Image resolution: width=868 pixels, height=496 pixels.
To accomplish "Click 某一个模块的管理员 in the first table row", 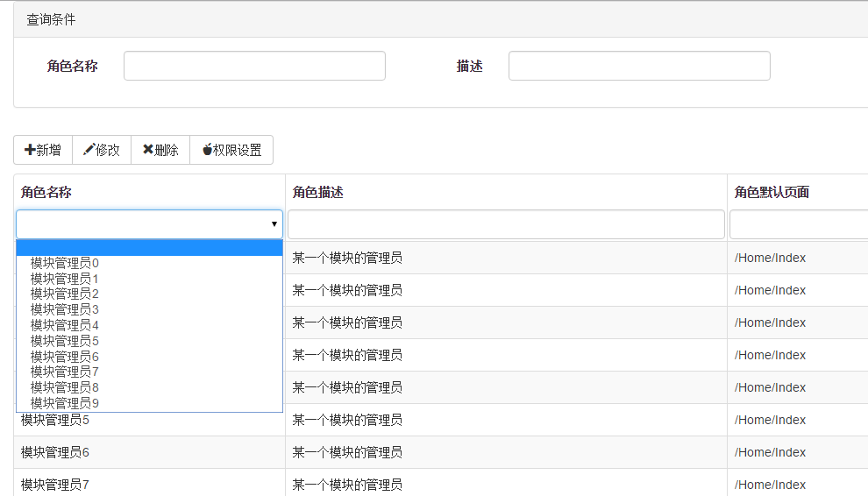I will [x=347, y=258].
